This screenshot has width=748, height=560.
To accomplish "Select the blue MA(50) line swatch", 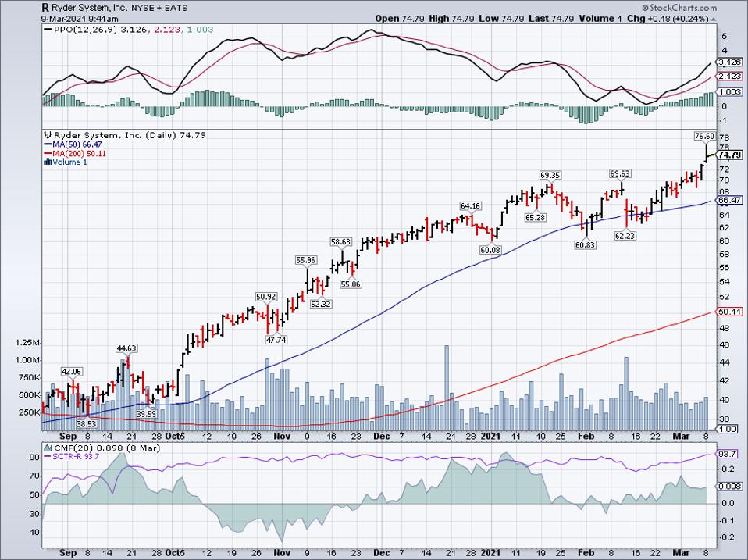I will pos(47,144).
